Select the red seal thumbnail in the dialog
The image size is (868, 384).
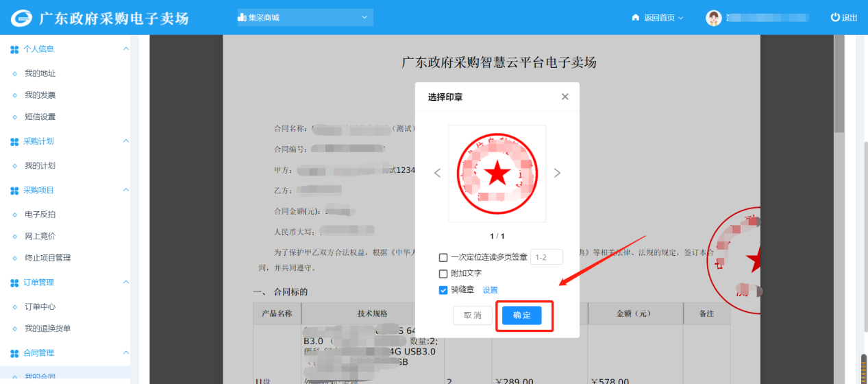point(497,173)
